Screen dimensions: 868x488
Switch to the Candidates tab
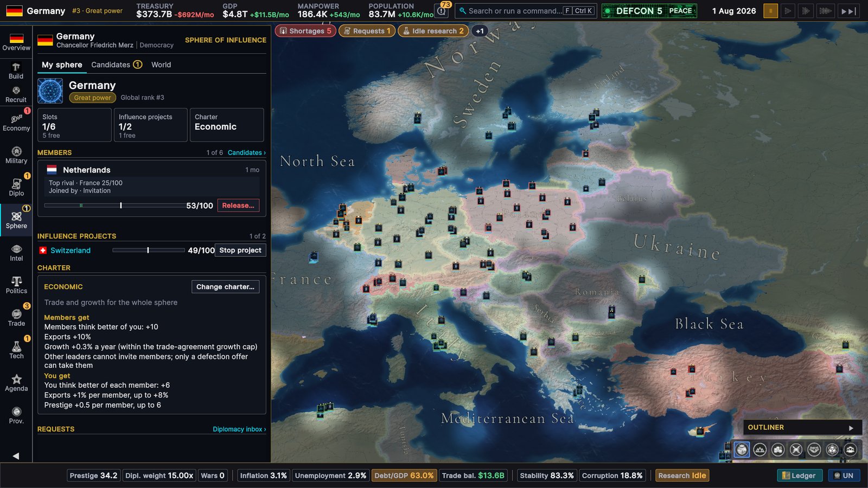pyautogui.click(x=117, y=65)
